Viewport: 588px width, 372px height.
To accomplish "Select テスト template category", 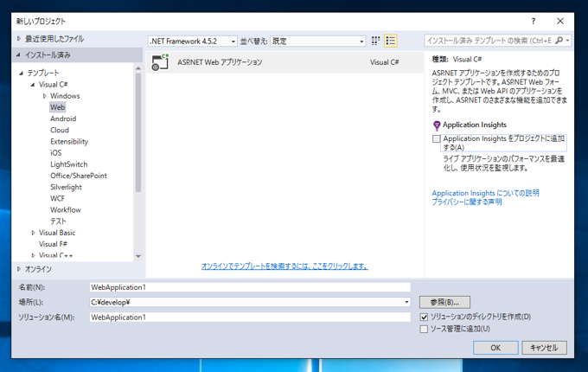I will (58, 221).
